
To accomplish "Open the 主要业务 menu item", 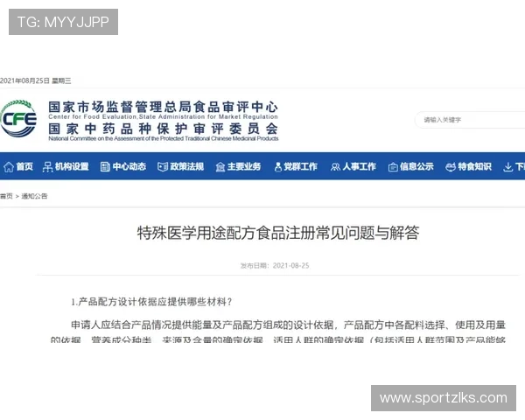I will click(244, 166).
